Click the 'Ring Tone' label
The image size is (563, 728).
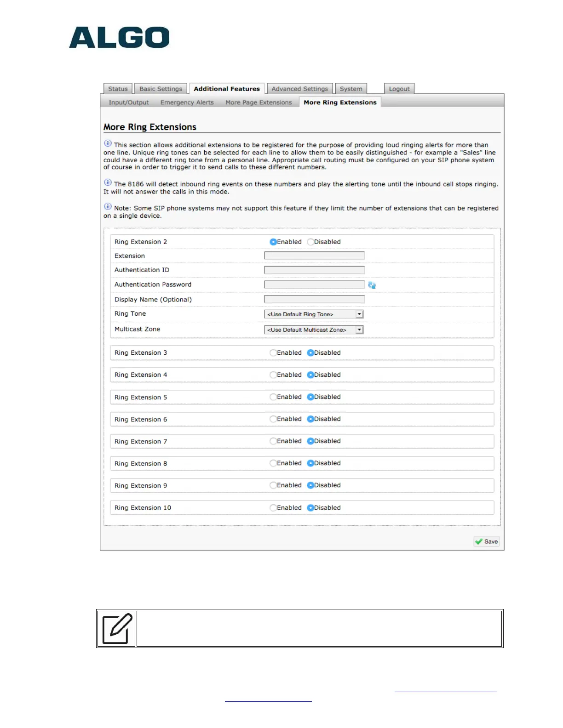pyautogui.click(x=130, y=313)
